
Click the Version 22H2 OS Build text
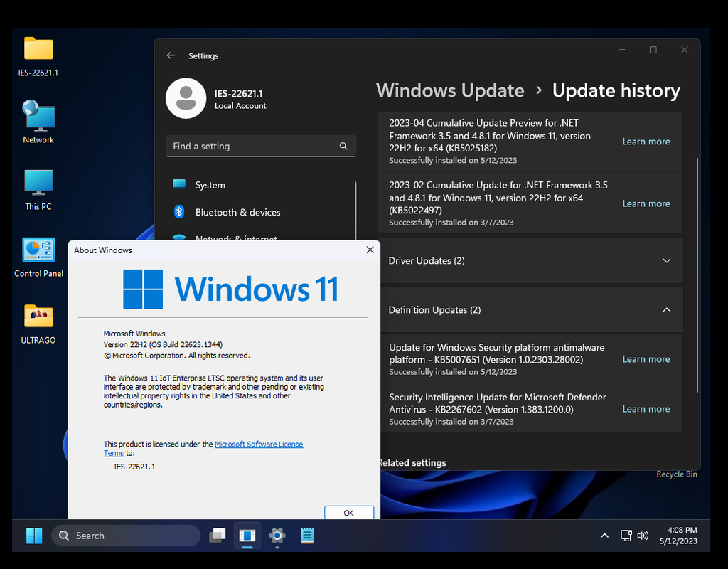click(x=163, y=345)
